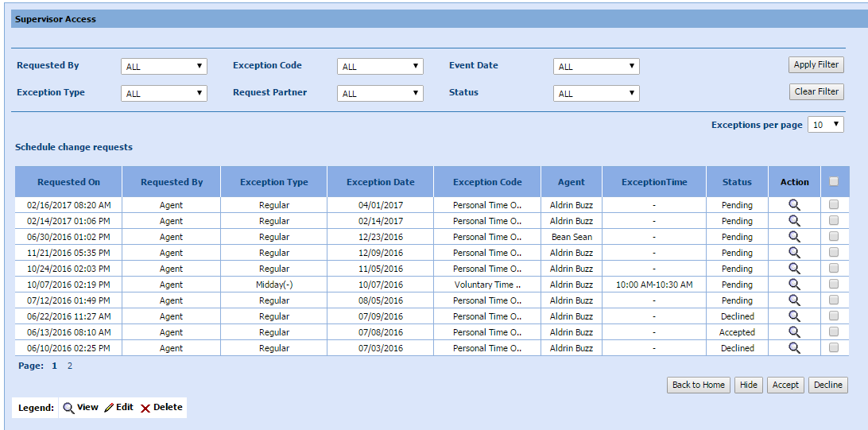Viewport: 868px width, 430px height.
Task: Open the Event Date filter dropdown
Action: pos(596,67)
